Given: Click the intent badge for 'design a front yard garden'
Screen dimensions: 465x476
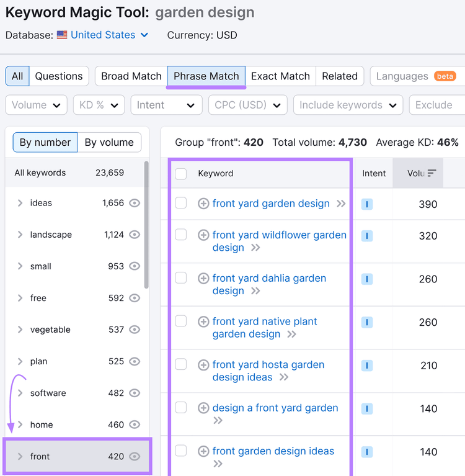Looking at the screenshot, I should coord(366,408).
